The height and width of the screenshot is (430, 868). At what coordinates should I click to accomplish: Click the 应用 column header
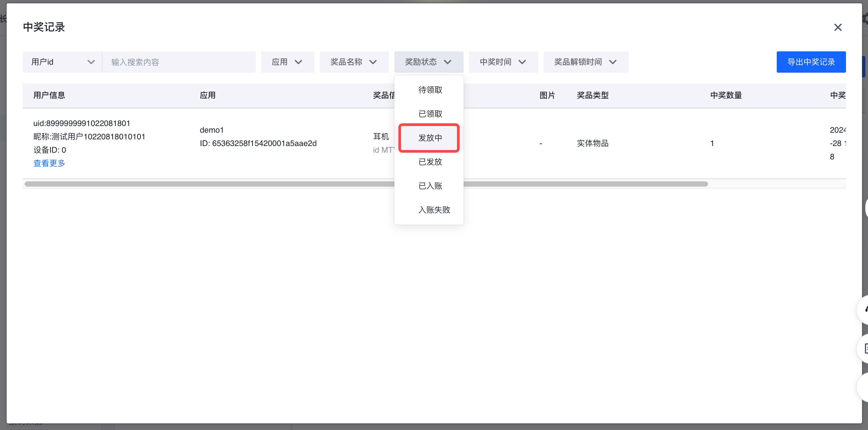click(x=208, y=95)
